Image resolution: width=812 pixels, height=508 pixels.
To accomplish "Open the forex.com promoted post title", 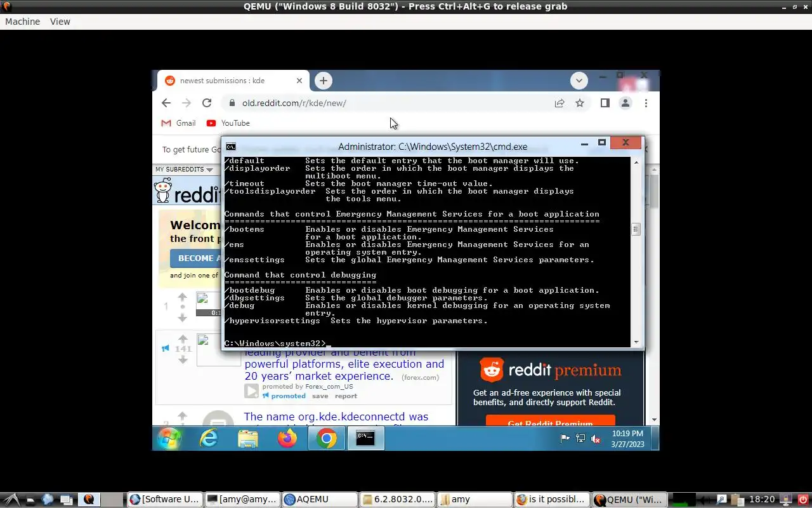I will click(344, 364).
